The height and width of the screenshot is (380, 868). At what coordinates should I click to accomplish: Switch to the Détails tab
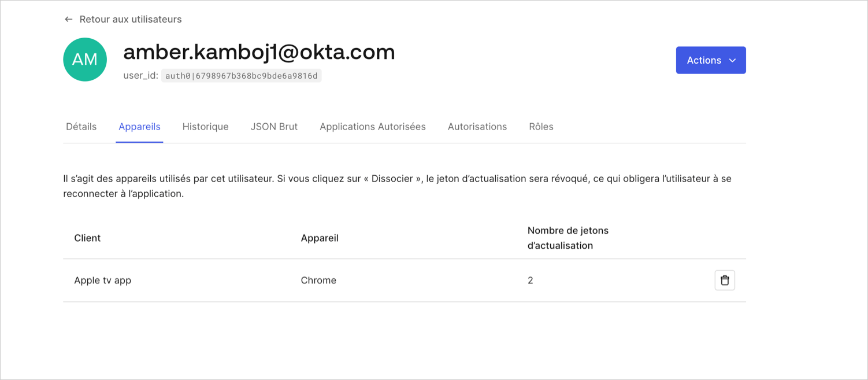click(81, 127)
